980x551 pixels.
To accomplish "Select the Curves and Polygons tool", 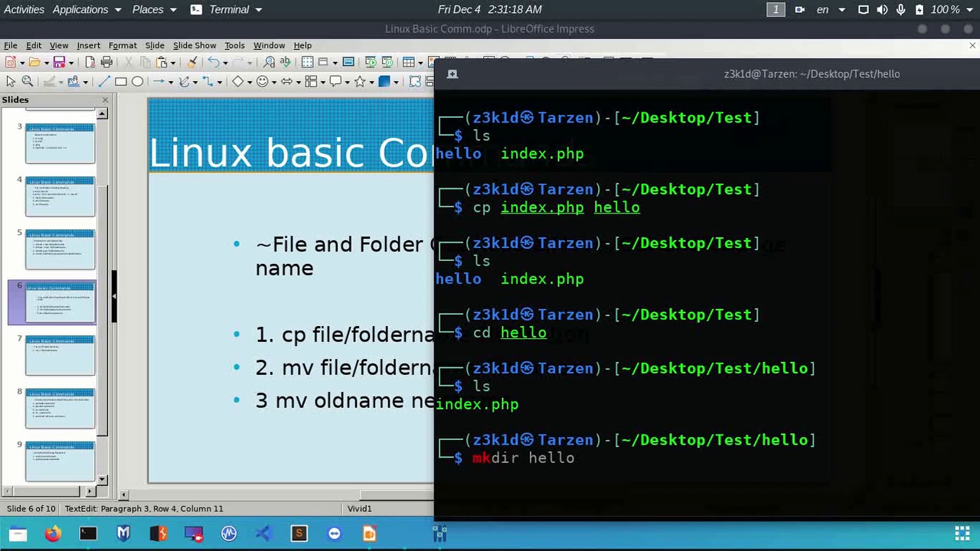I will pos(184,81).
